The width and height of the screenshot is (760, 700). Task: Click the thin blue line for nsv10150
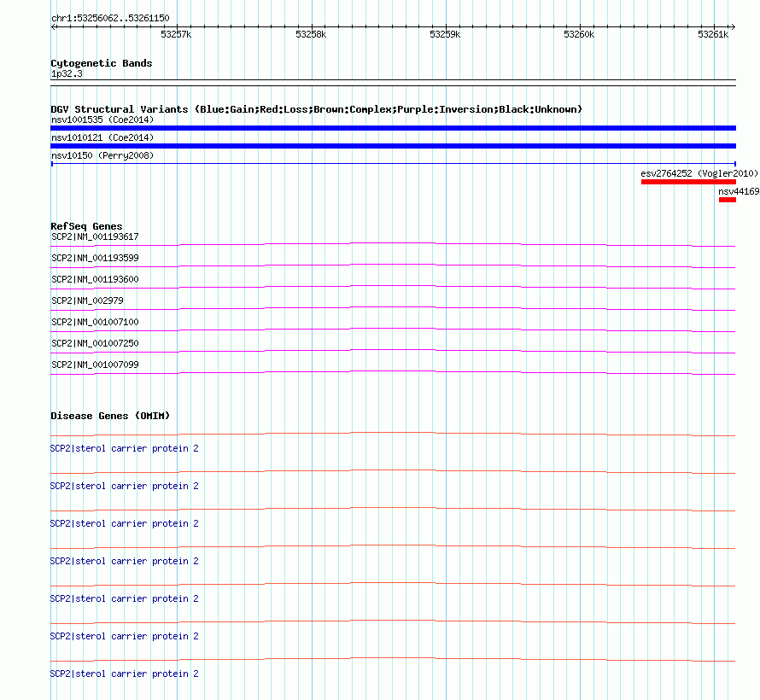point(393,164)
